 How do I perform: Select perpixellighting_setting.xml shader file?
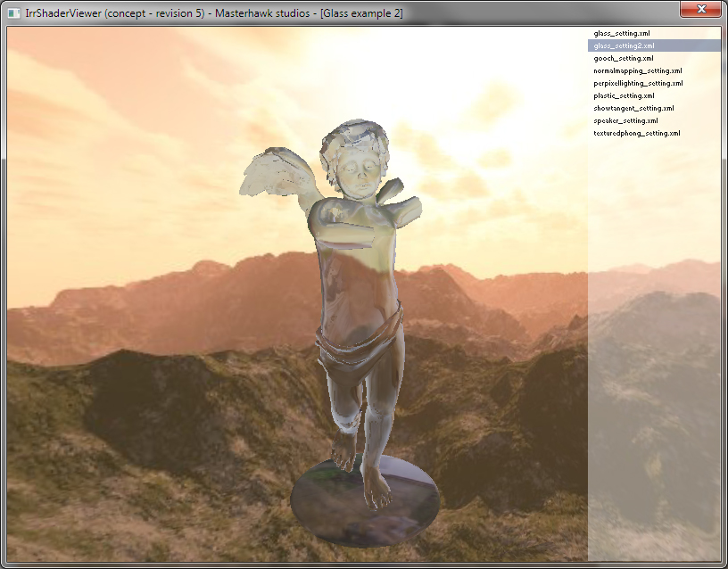(x=638, y=83)
